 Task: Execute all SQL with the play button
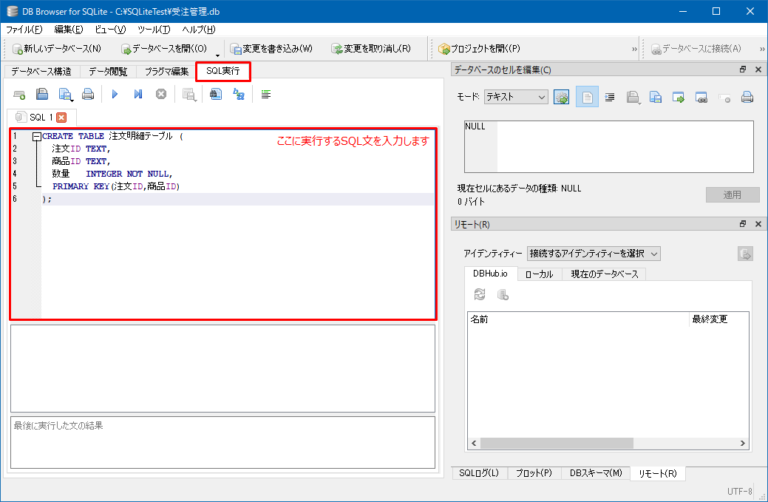click(x=115, y=94)
